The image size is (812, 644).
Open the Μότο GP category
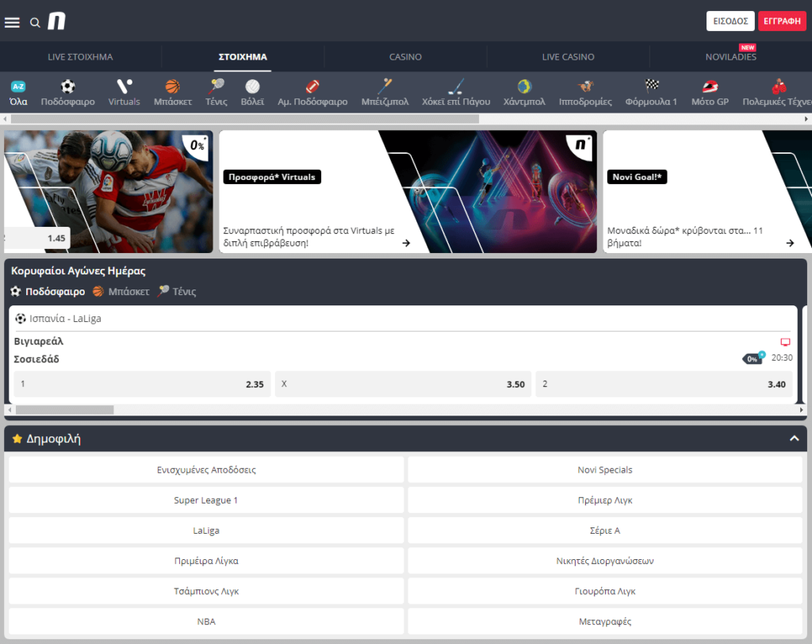pos(710,93)
